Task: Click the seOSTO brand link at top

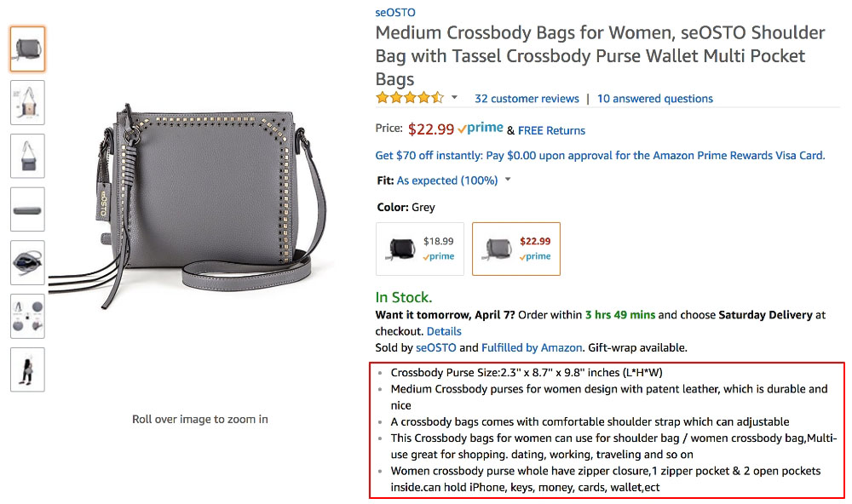Action: point(394,12)
